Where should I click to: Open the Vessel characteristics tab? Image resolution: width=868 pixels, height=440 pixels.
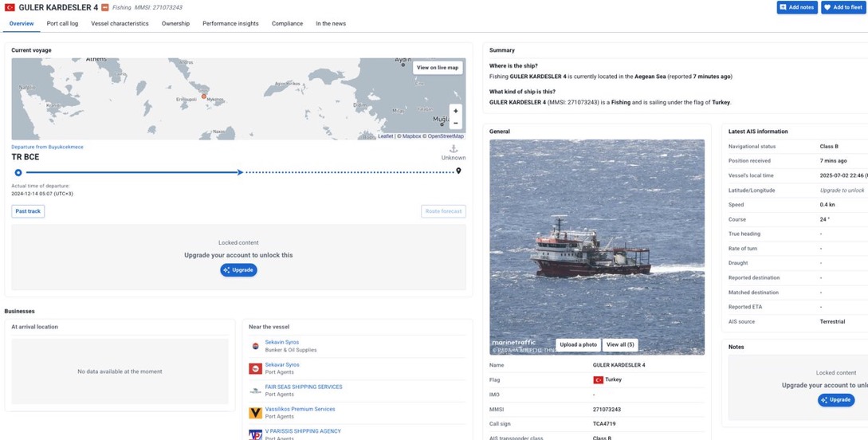pos(120,24)
